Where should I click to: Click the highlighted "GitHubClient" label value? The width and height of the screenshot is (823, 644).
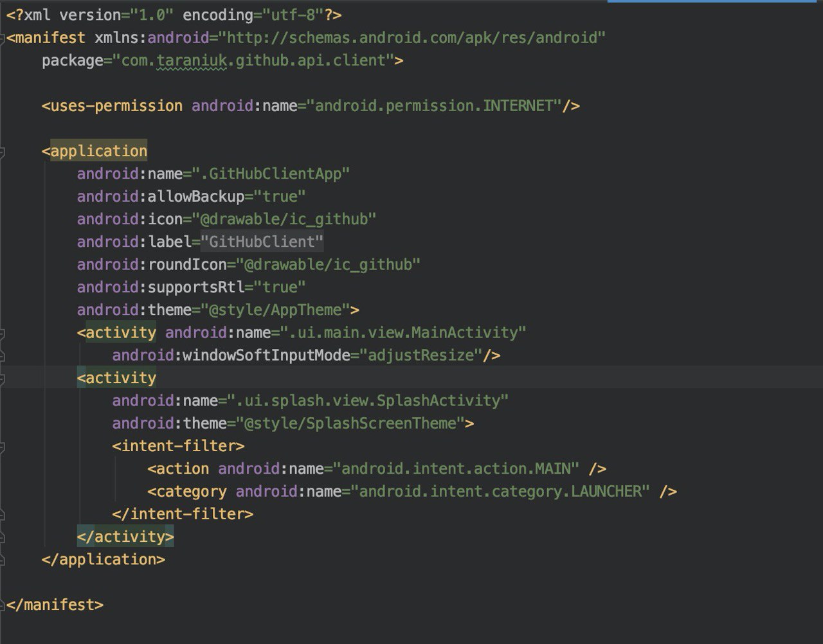pyautogui.click(x=262, y=242)
